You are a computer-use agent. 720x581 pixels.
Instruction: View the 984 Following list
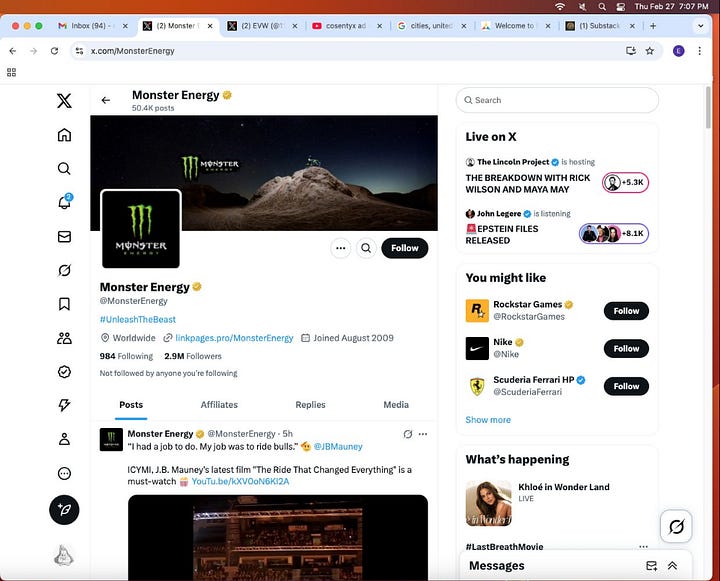[x=126, y=356]
